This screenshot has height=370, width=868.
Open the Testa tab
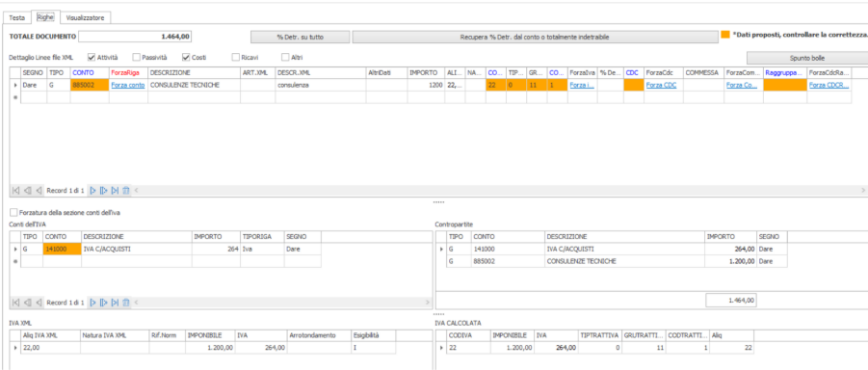click(17, 17)
